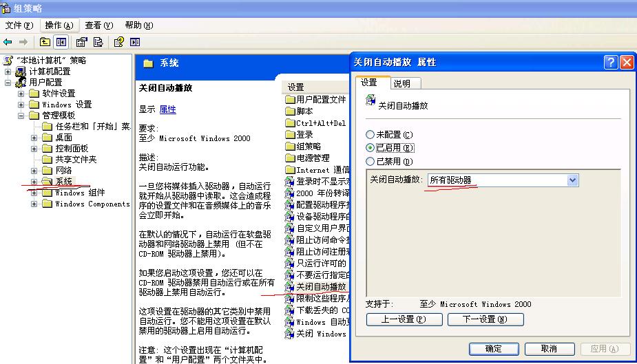Select the 已启用 radio button
This screenshot has height=364, width=637.
370,148
